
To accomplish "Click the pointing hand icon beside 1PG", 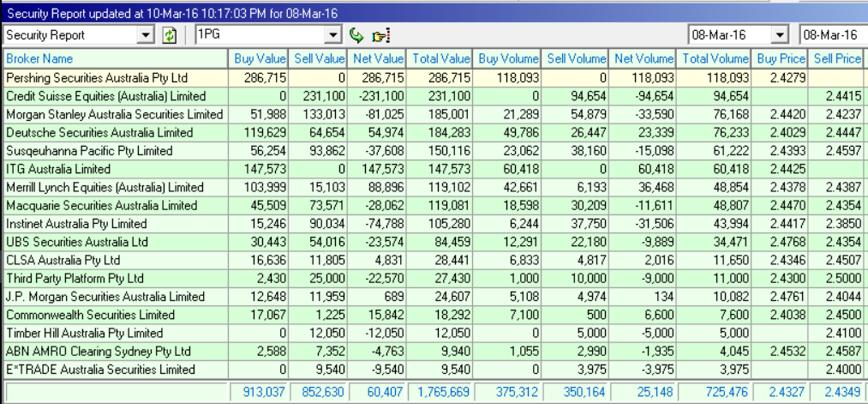I will (x=381, y=35).
